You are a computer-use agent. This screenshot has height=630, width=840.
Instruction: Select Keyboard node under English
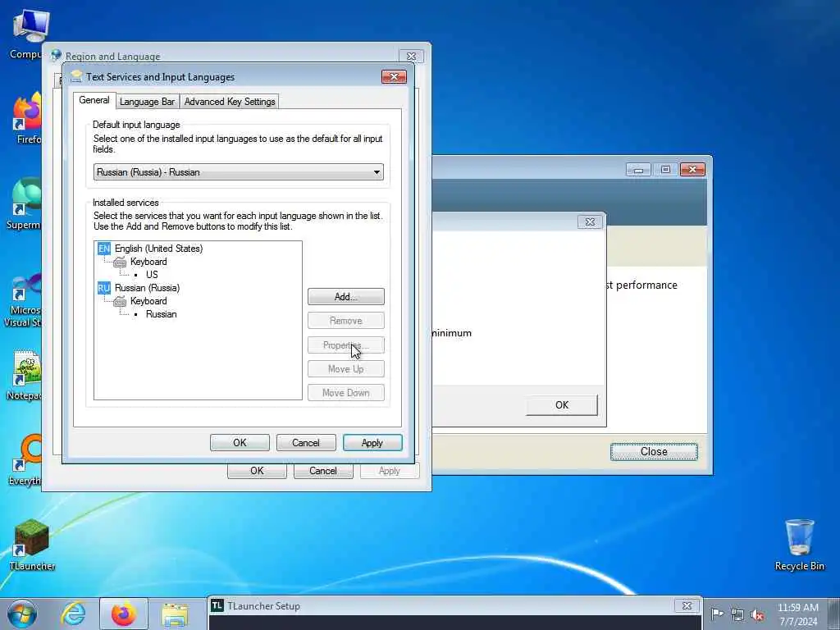pyautogui.click(x=148, y=262)
